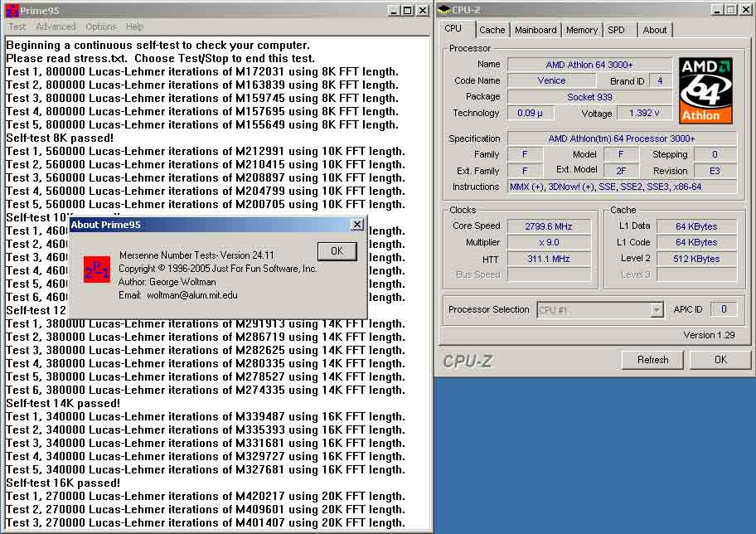This screenshot has height=534, width=756.
Task: Click the Ext. Model value 2F
Action: coord(621,171)
